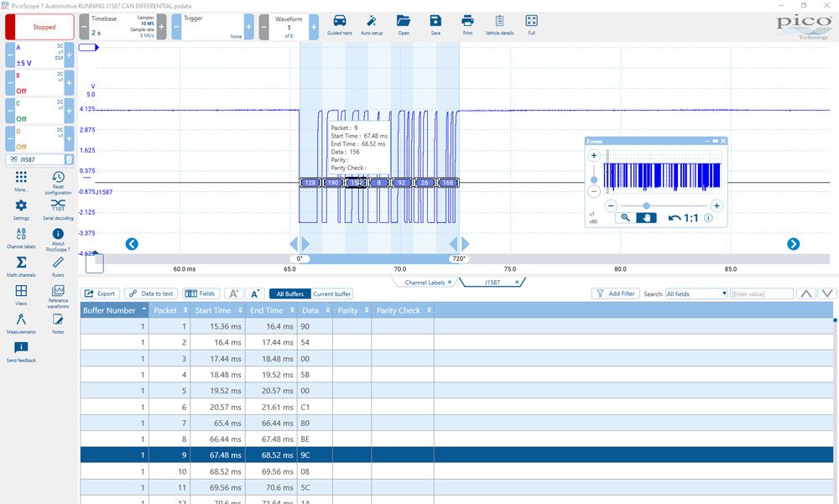Switch to the Channel Labels tab
This screenshot has height=504, width=839.
tap(425, 283)
